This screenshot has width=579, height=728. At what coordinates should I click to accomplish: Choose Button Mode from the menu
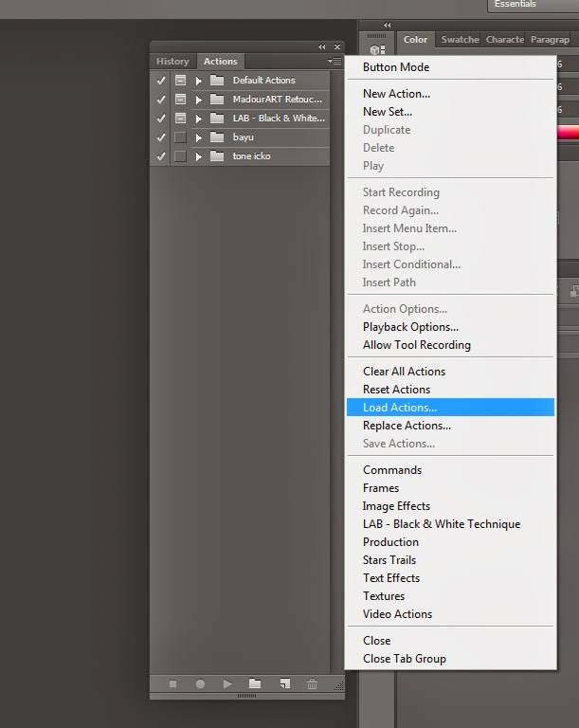tap(450, 67)
